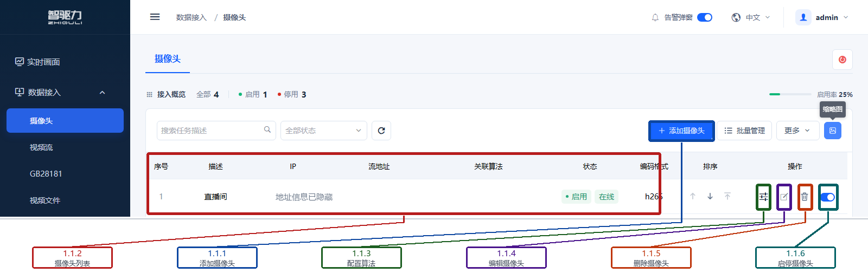The width and height of the screenshot is (868, 279).
Task: Open the 全部状态 status filter
Action: [x=324, y=131]
